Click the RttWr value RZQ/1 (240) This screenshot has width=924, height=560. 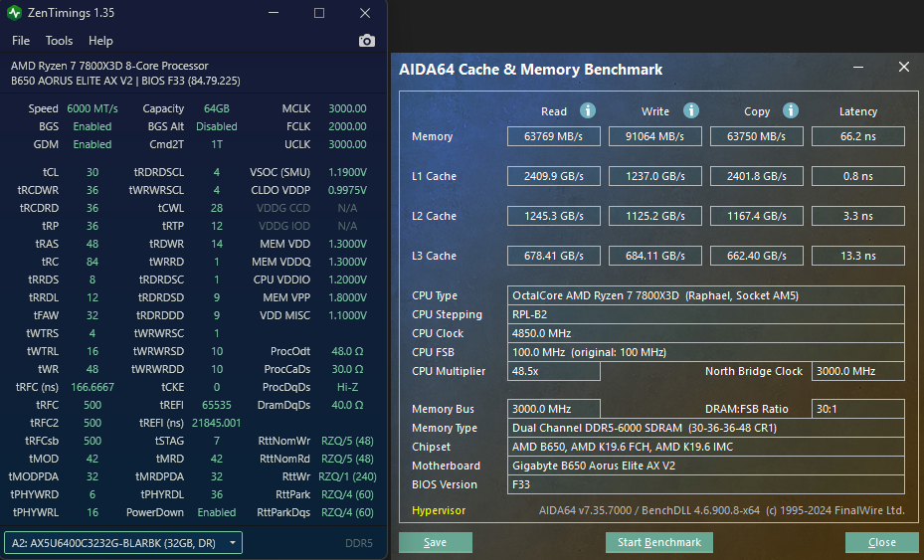pyautogui.click(x=347, y=476)
